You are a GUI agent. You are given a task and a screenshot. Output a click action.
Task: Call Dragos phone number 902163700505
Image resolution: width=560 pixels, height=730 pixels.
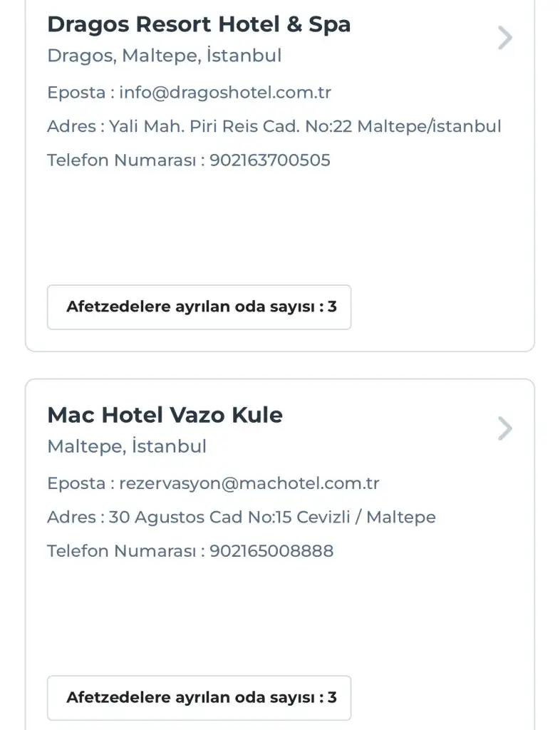coord(270,160)
